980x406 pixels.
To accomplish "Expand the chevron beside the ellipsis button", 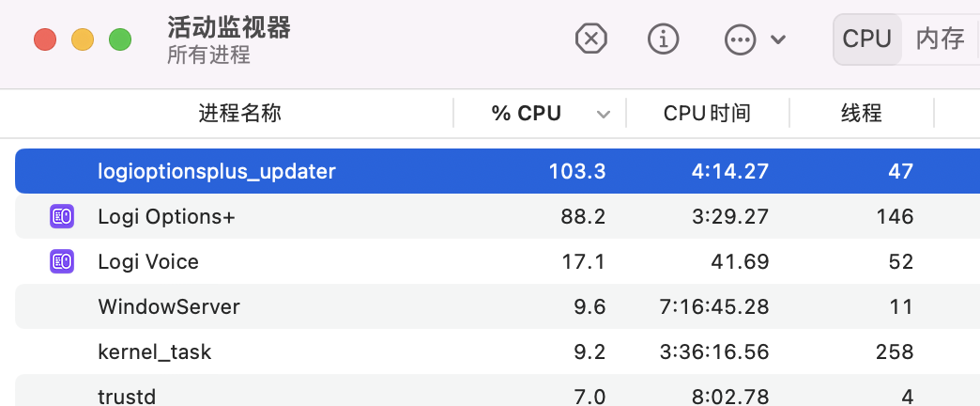I will 777,39.
